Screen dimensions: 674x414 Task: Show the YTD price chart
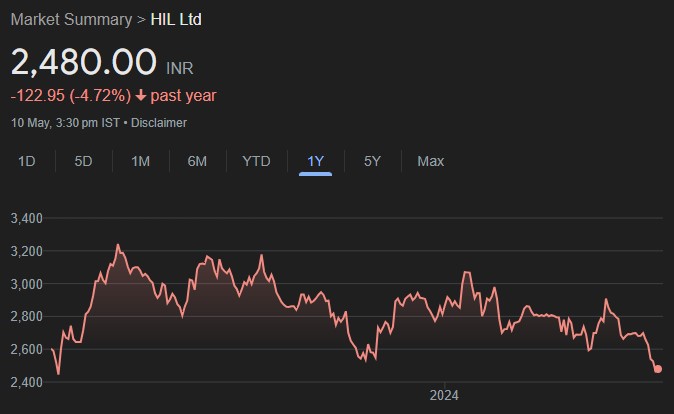256,161
